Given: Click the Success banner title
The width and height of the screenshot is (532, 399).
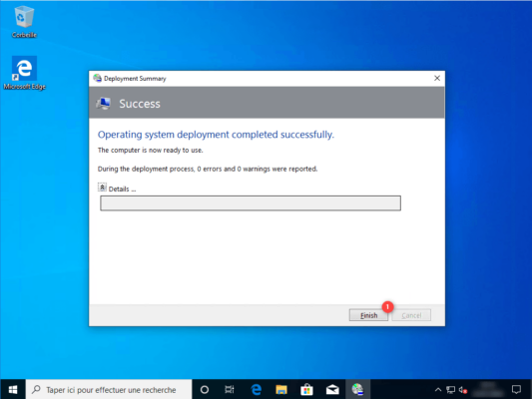Looking at the screenshot, I should click(x=140, y=104).
